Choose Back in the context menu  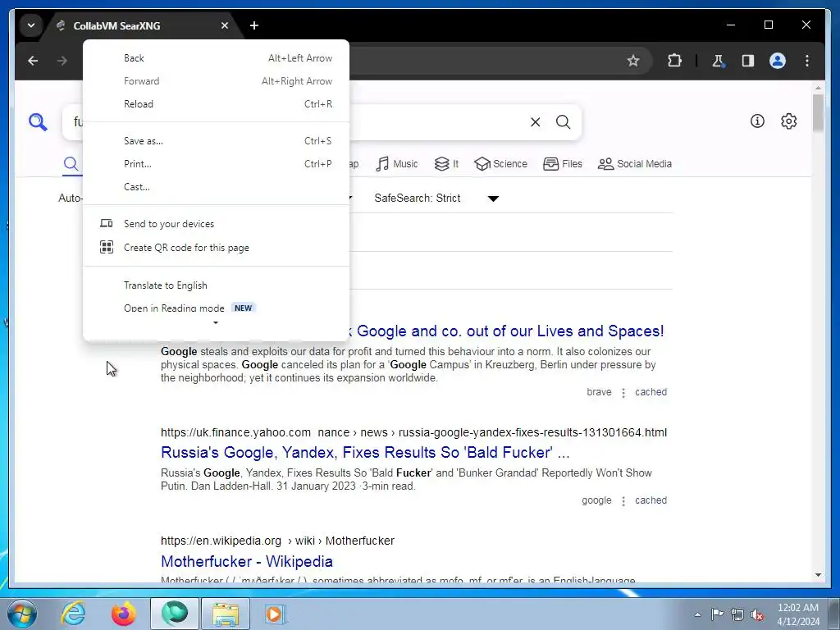[217, 58]
